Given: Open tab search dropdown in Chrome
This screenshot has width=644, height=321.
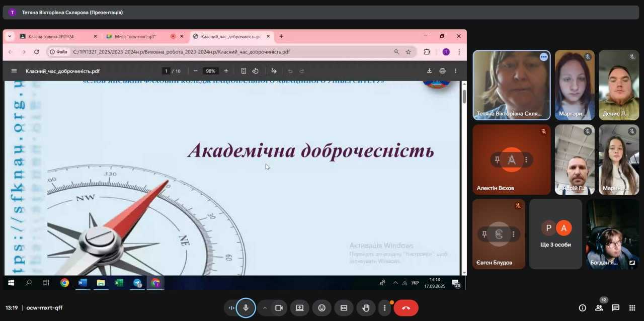Looking at the screenshot, I should (10, 36).
